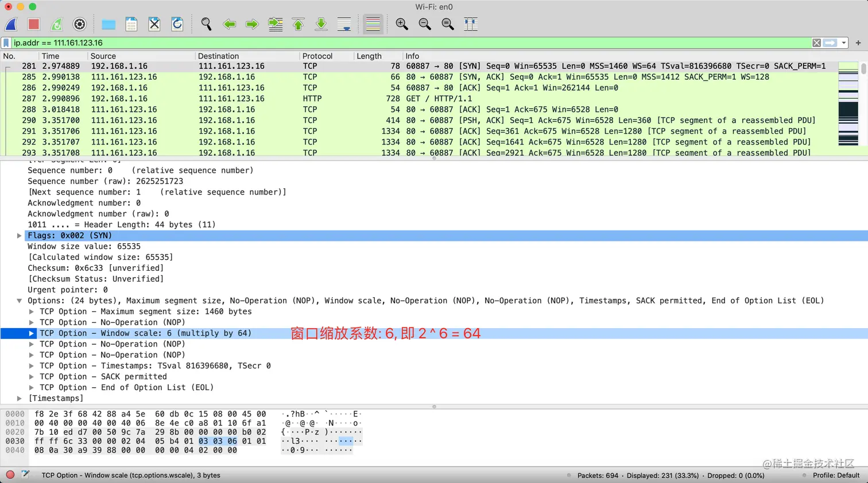This screenshot has width=868, height=483.
Task: Click the Packets: 694 status text
Action: click(x=598, y=476)
